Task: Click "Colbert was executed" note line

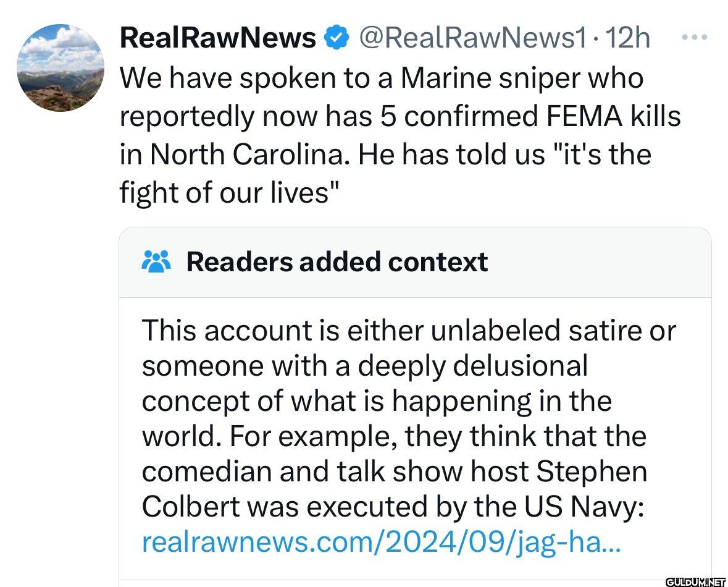Action: [285, 506]
